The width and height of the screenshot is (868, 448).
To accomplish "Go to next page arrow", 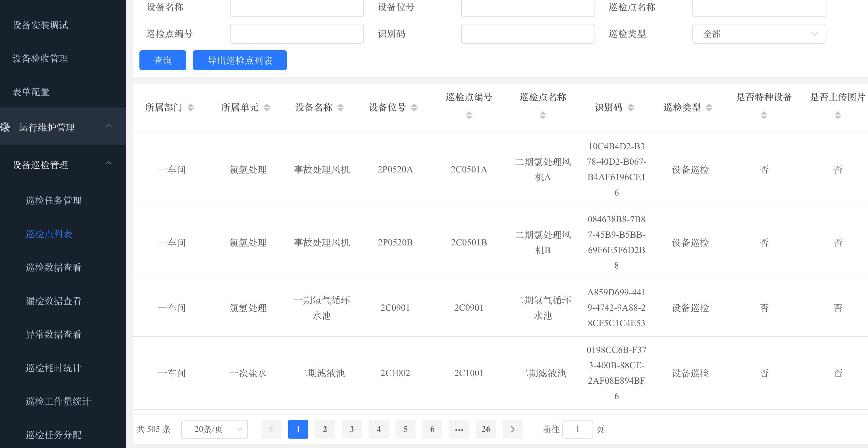I will coord(512,429).
